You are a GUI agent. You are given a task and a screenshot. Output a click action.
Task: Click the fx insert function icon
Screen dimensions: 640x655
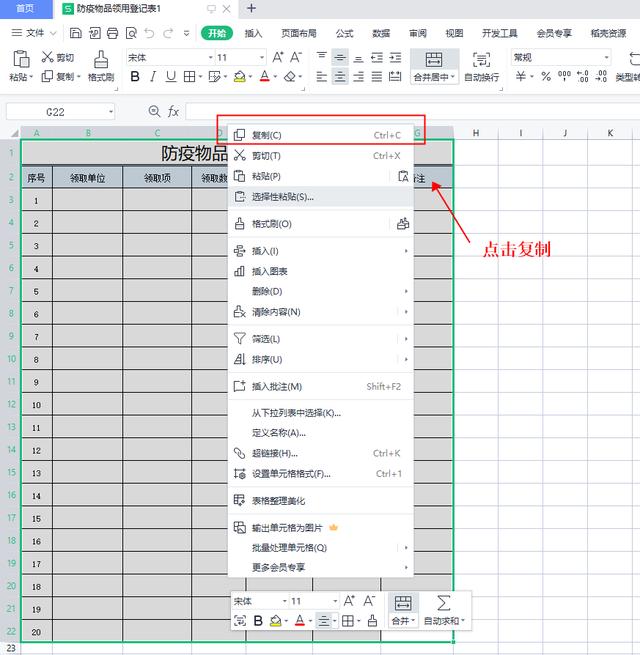[x=173, y=112]
